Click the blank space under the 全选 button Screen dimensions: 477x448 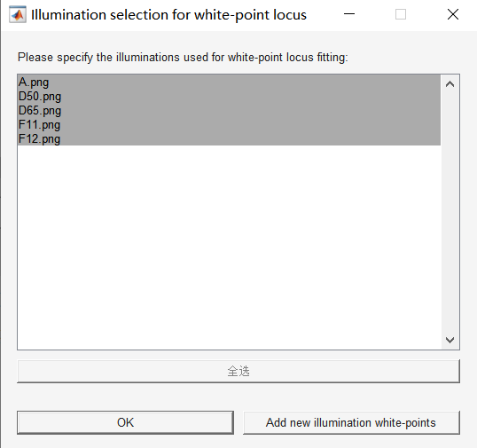[x=238, y=397]
